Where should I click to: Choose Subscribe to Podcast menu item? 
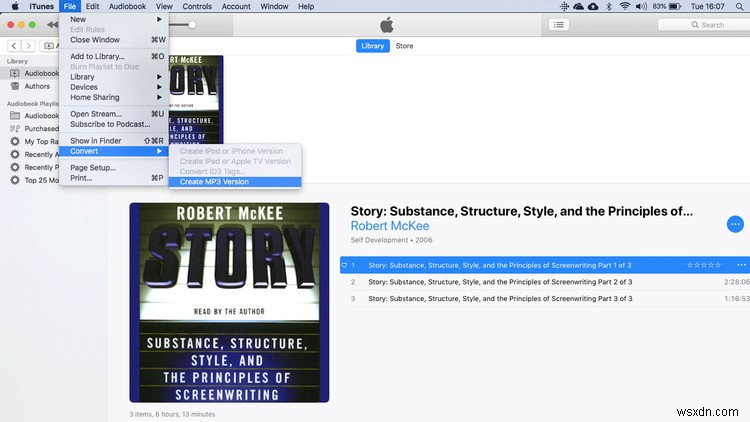tap(114, 124)
